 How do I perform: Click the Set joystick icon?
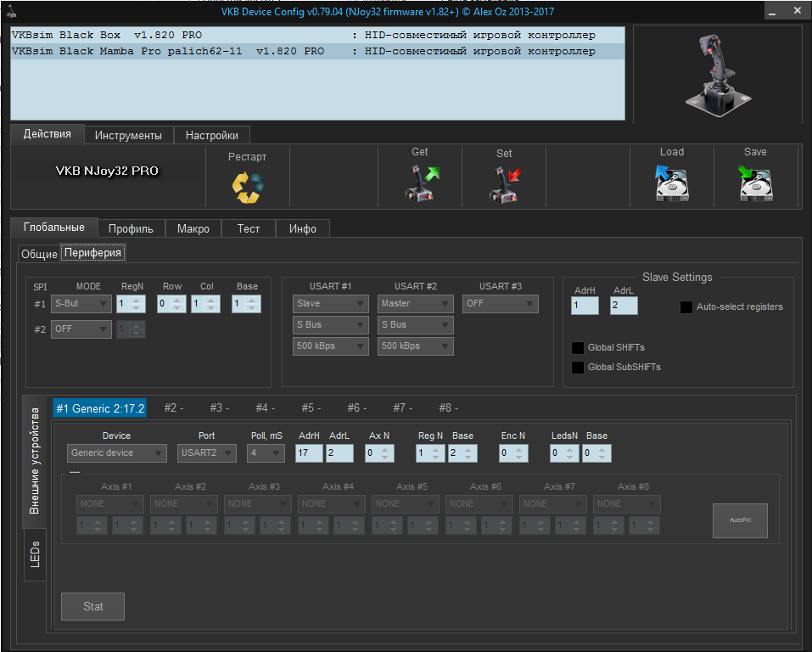[x=504, y=184]
